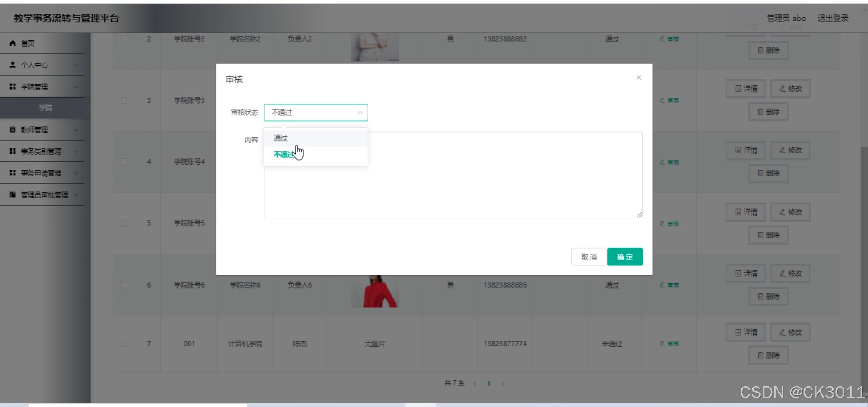Click the 取消 button in the dialog
868x407 pixels.
[x=589, y=256]
